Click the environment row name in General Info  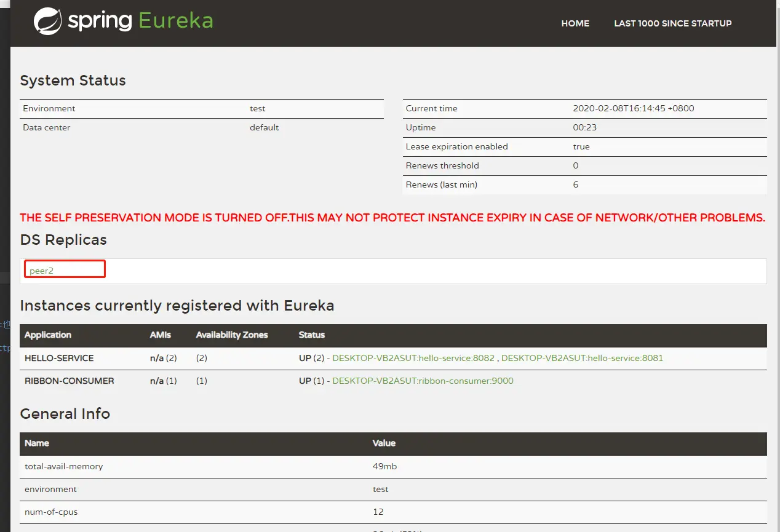50,489
